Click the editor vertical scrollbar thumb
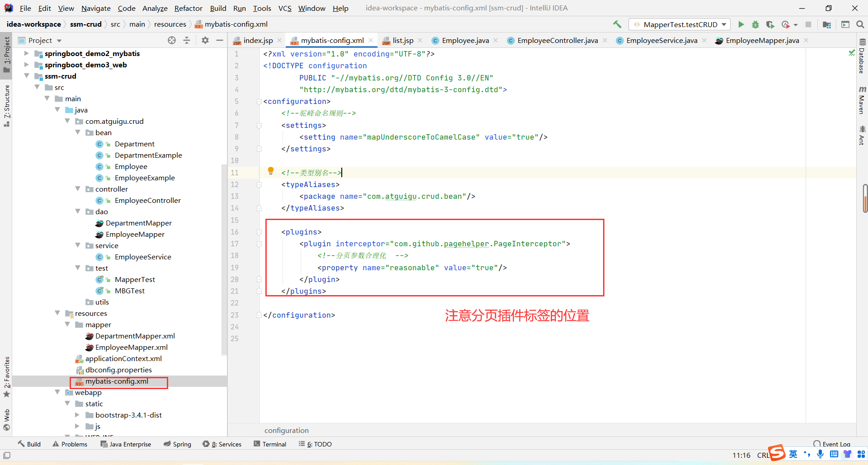This screenshot has width=868, height=465. (x=865, y=198)
